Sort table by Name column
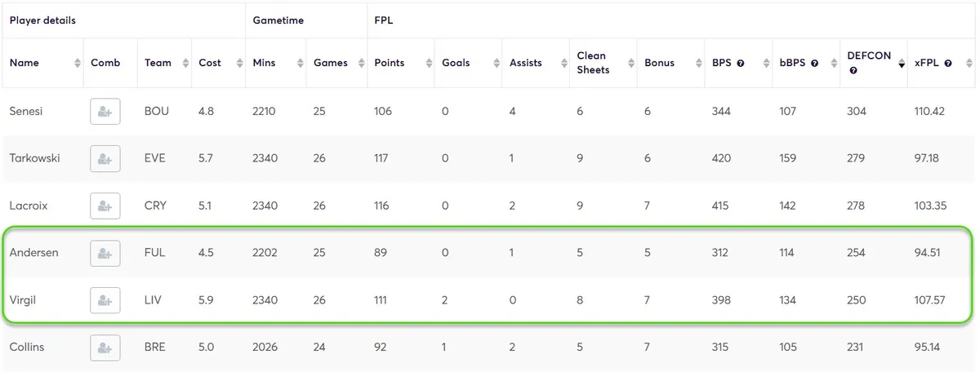Viewport: 980px width, 372px height. [24, 63]
